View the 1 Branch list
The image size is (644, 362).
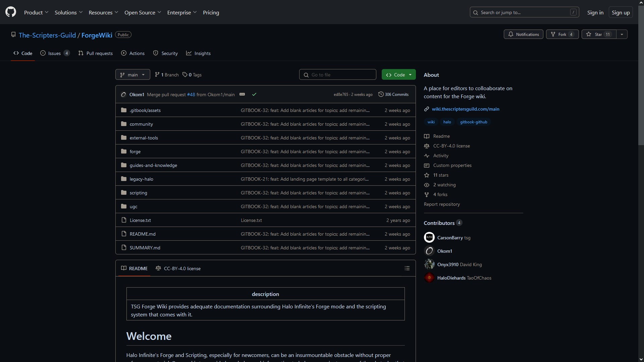(167, 75)
